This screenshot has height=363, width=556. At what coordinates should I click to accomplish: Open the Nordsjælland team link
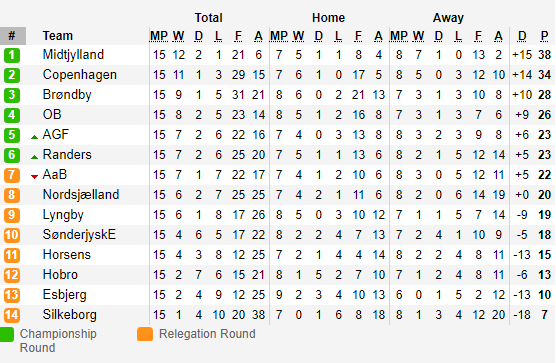click(81, 195)
